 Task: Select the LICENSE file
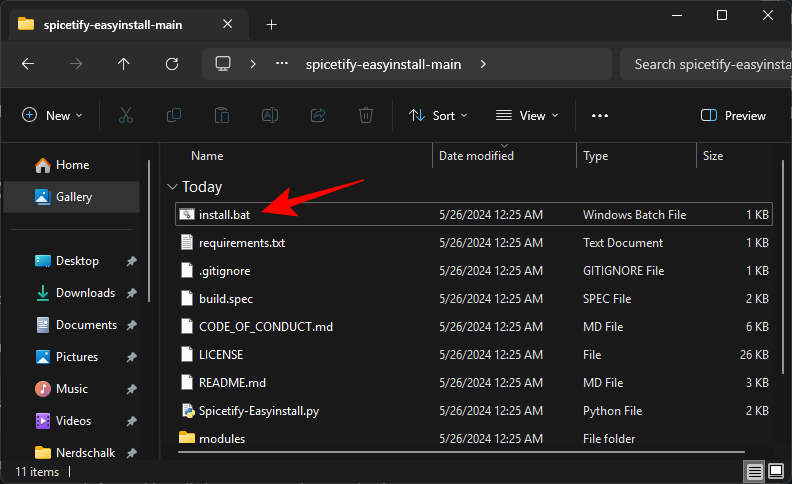[x=473, y=355]
